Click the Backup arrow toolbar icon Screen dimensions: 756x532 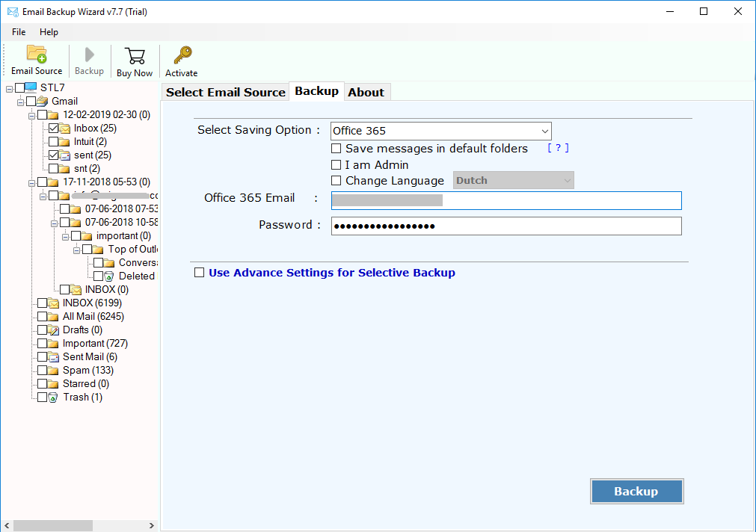(x=89, y=55)
